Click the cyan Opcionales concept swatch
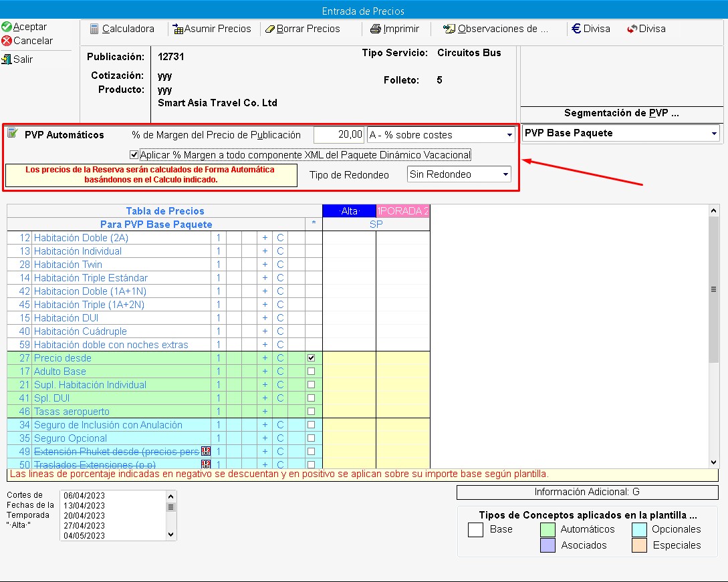 pyautogui.click(x=639, y=530)
